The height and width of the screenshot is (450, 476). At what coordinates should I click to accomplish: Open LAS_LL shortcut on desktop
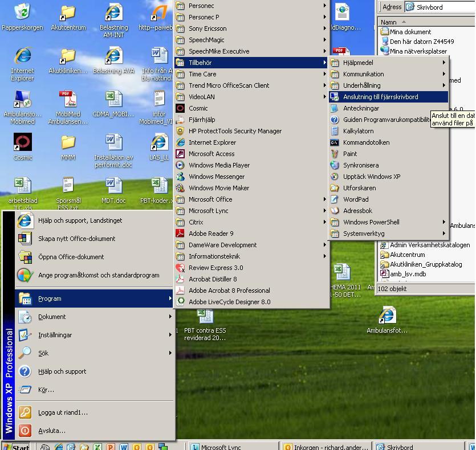(159, 146)
